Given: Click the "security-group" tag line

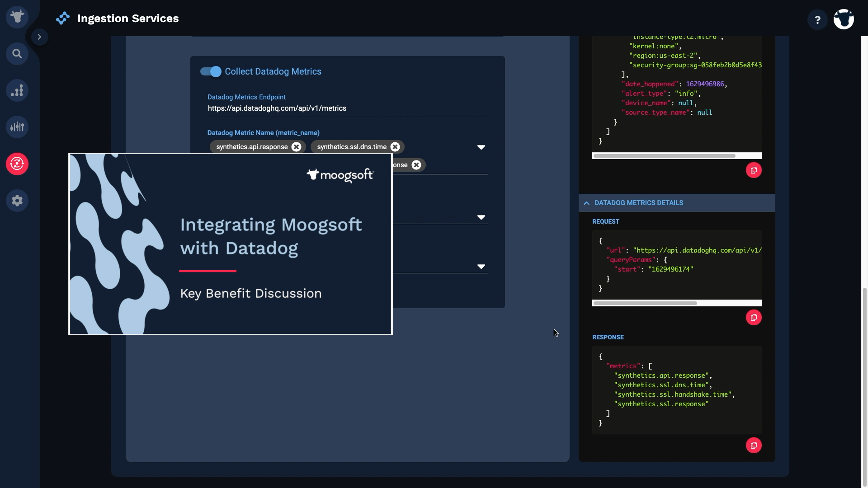Looking at the screenshot, I should [x=695, y=65].
